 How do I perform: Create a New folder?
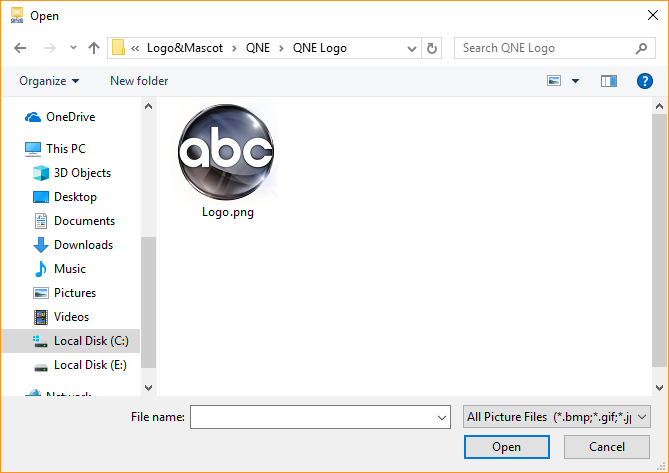coord(139,81)
